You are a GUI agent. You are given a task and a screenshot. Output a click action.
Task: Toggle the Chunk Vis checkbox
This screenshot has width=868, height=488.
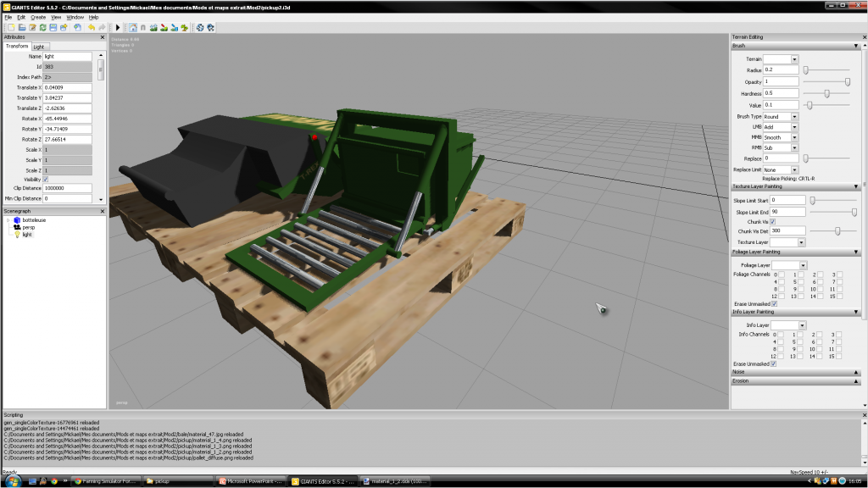click(773, 221)
